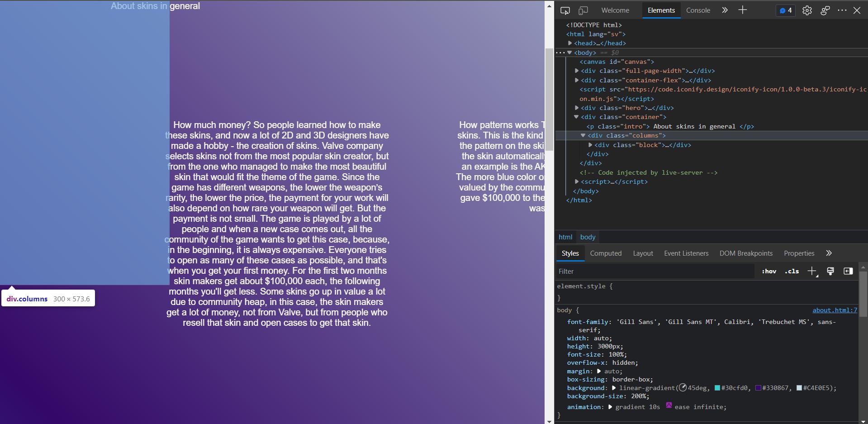This screenshot has width=868, height=424.
Task: Toggle device emulation mode
Action: pyautogui.click(x=583, y=10)
